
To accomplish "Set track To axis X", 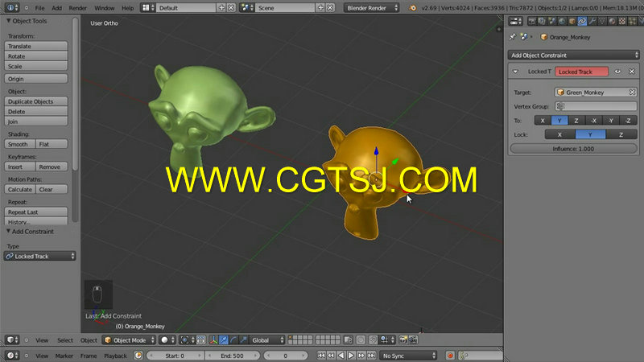I will 543,121.
